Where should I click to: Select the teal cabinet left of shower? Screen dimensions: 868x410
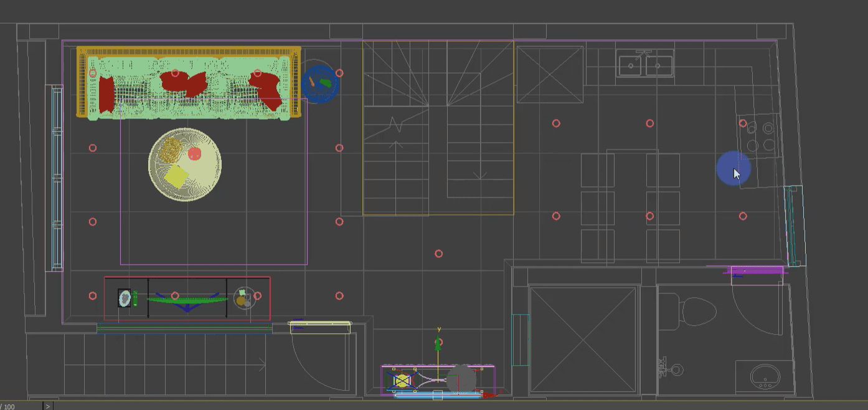[x=520, y=340]
